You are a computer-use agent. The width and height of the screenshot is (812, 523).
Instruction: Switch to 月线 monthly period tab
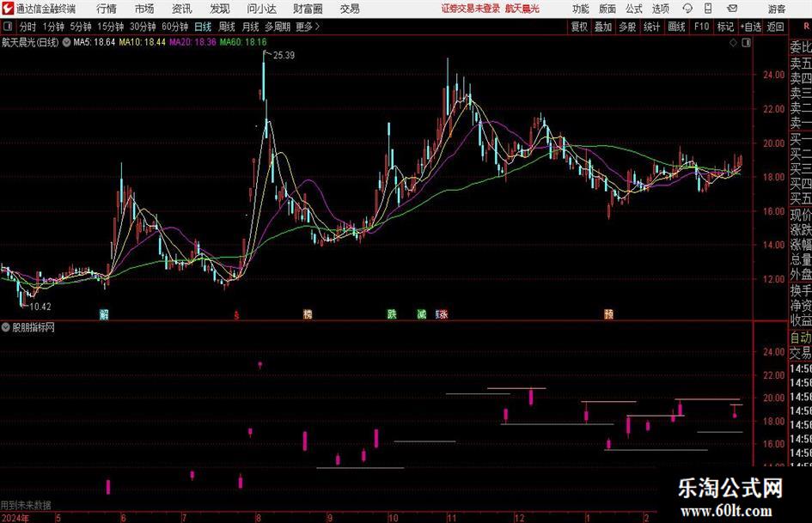(251, 27)
